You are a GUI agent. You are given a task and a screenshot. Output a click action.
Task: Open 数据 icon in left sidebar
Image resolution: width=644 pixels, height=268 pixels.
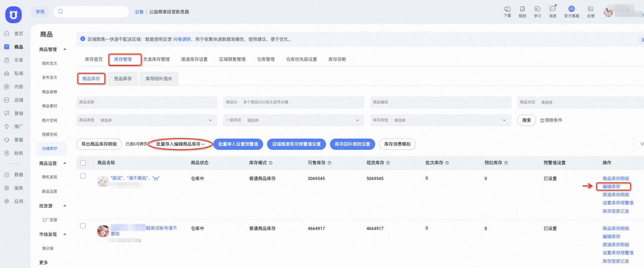(7, 174)
